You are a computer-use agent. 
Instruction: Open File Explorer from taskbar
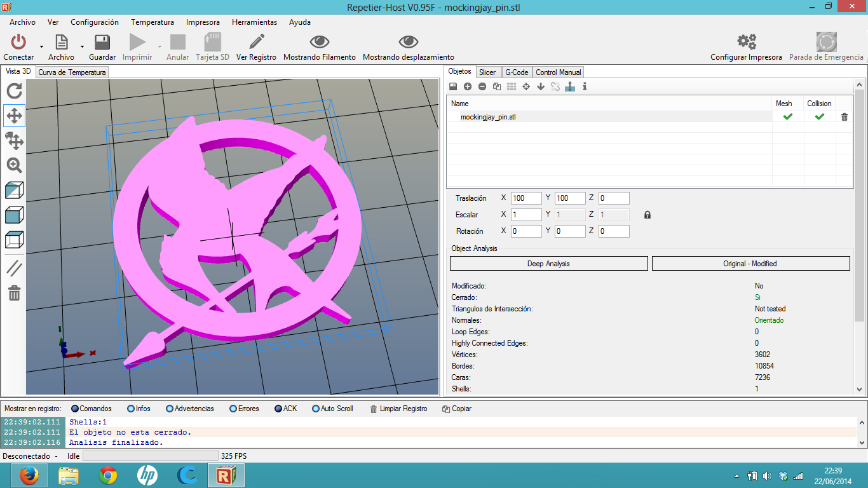click(x=69, y=475)
